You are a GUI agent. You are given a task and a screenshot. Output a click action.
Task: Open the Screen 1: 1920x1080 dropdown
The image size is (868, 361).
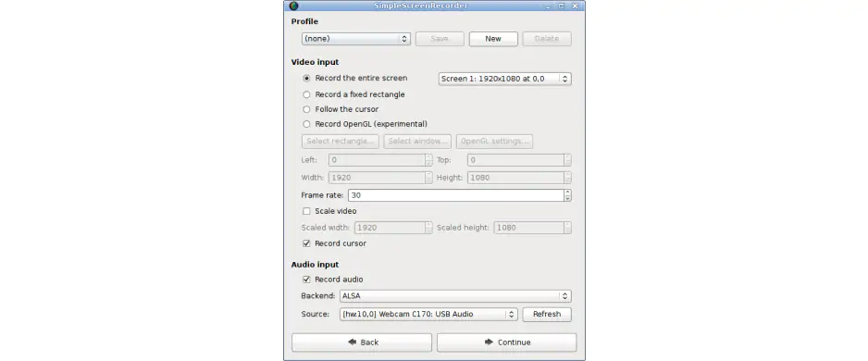click(x=505, y=79)
